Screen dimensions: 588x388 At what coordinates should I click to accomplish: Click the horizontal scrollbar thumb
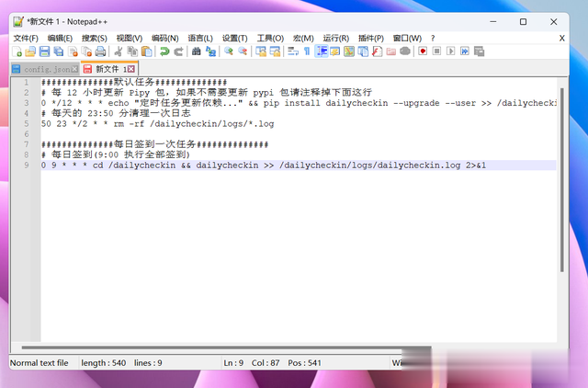[227, 348]
